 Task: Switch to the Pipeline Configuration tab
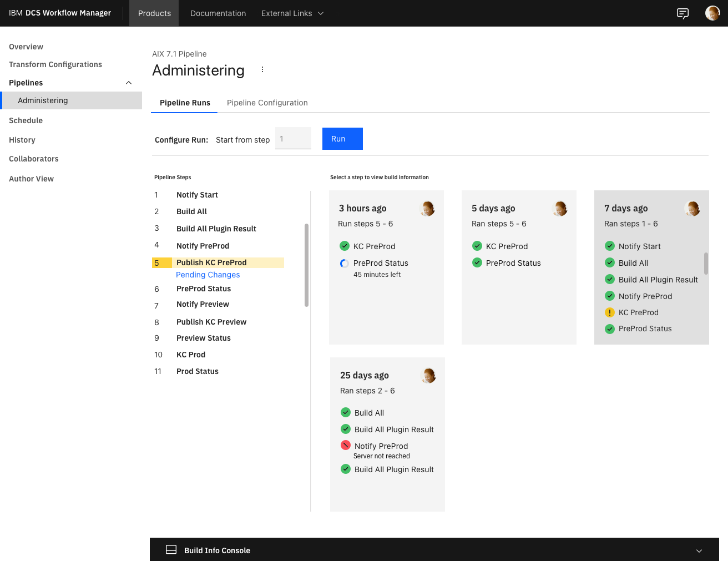(267, 103)
